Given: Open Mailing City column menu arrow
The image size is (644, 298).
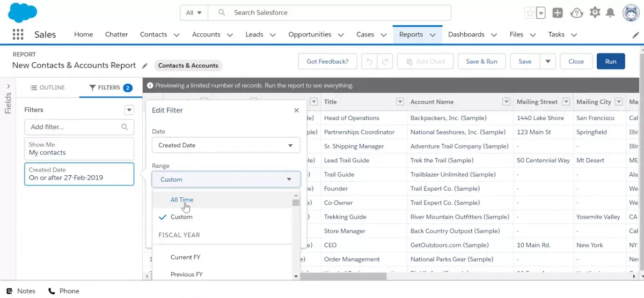Looking at the screenshot, I should [x=619, y=102].
